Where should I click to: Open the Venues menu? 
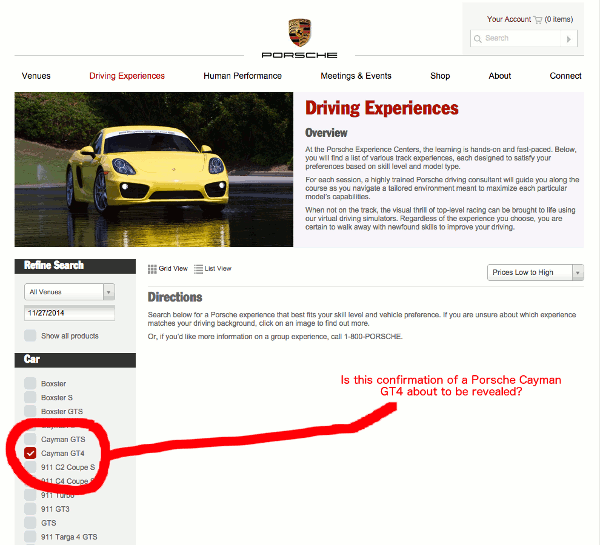click(36, 76)
